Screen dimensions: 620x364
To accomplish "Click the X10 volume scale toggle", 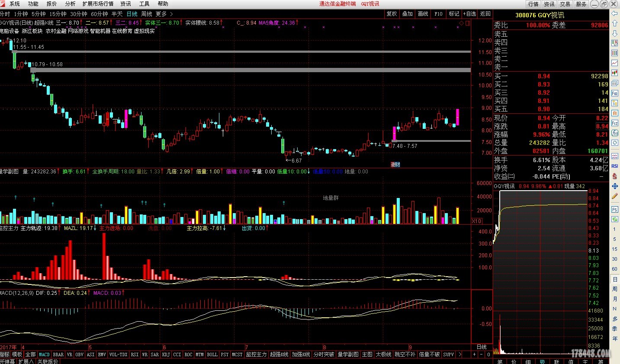I will [476, 221].
